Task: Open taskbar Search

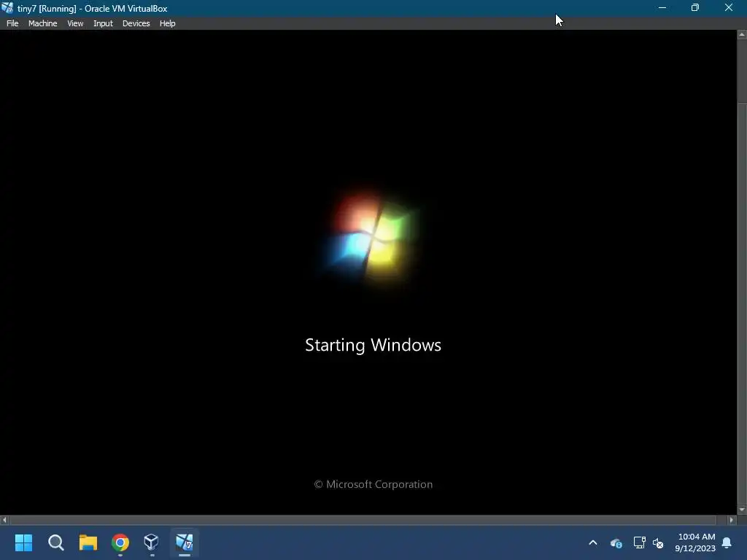Action: point(55,542)
